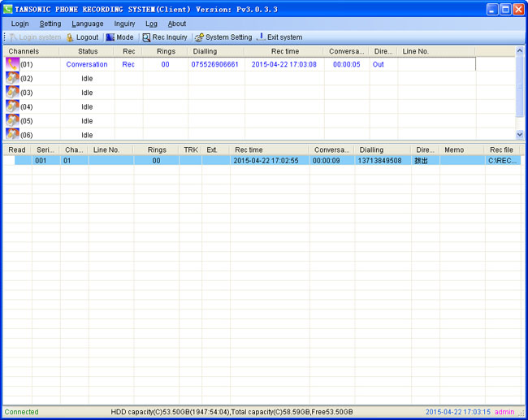Screen dimensions: 528x420
Task: Select channel (01) phone icon
Action: tap(12, 64)
